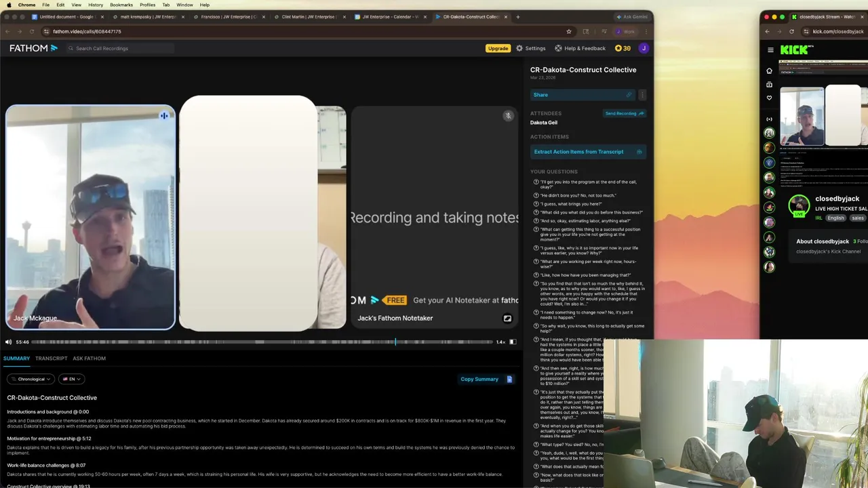This screenshot has height=488, width=868.
Task: Click the move icon on Jack Mckague video
Action: [164, 115]
